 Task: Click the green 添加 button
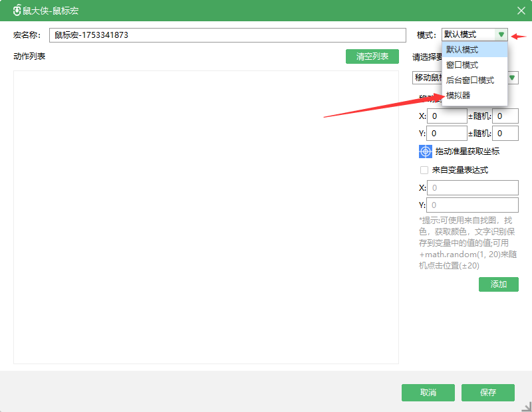point(498,284)
